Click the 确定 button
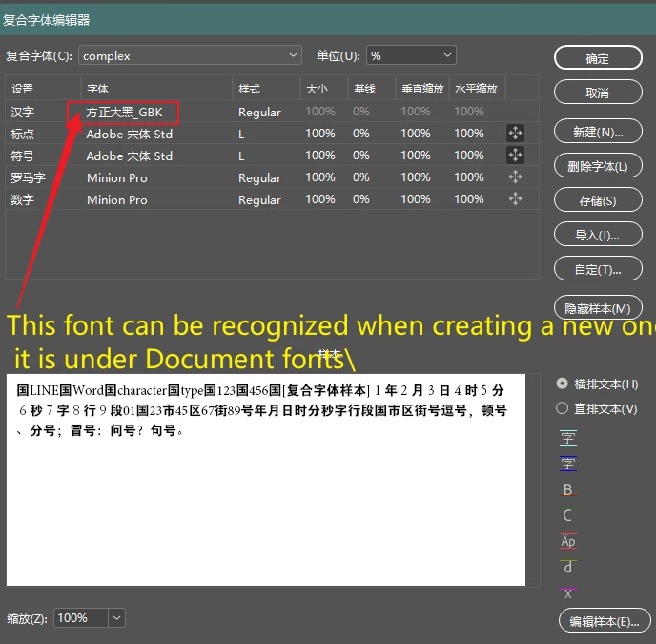The image size is (656, 644). click(598, 58)
